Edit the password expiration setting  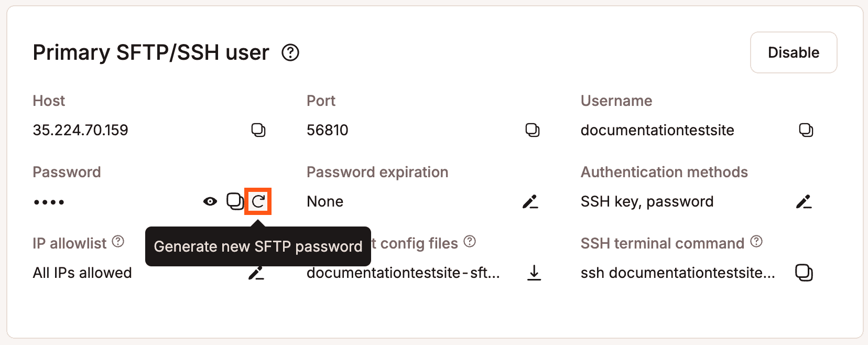[x=530, y=201]
